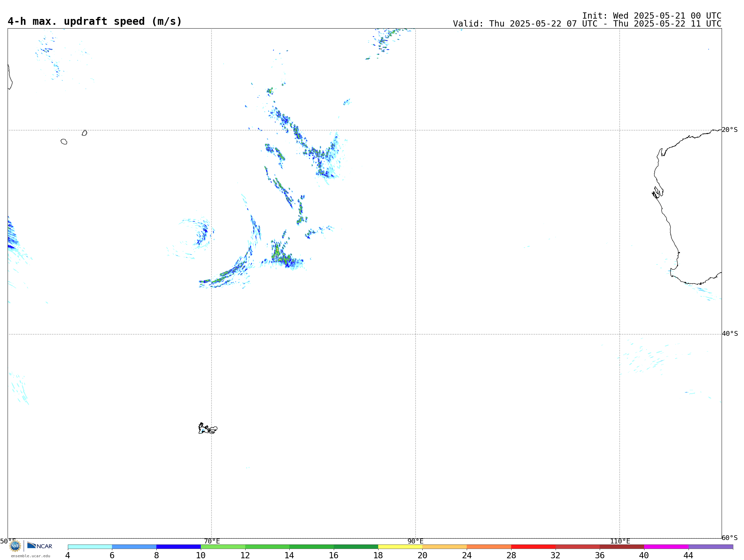Click the light green 10-12 color swatch
This screenshot has width=744, height=560.
click(x=223, y=547)
